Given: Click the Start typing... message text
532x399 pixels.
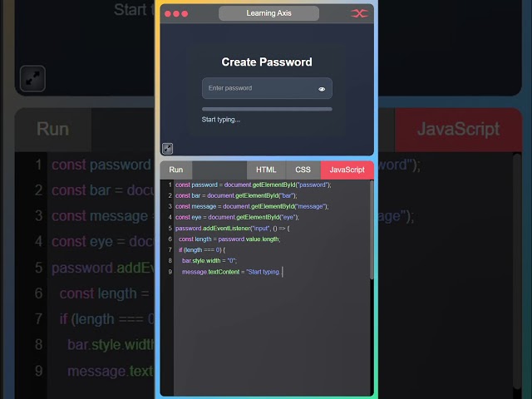Looking at the screenshot, I should (221, 120).
